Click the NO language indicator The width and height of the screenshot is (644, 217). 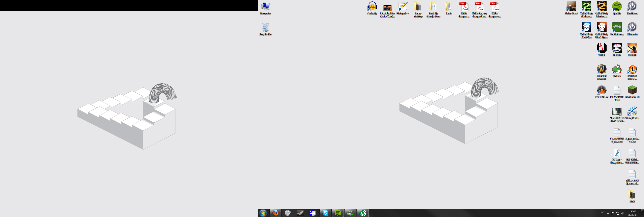pos(603,213)
